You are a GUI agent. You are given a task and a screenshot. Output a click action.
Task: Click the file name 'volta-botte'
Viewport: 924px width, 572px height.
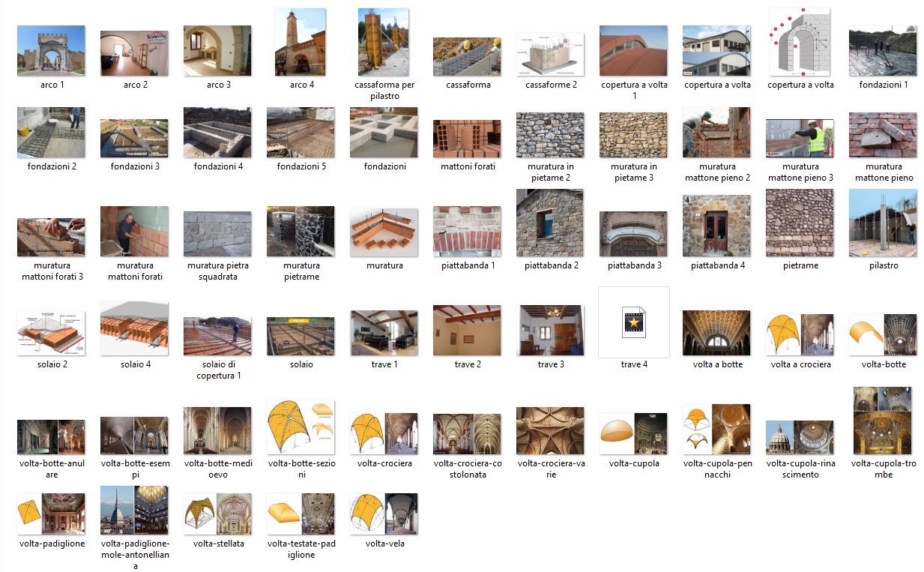(x=884, y=364)
